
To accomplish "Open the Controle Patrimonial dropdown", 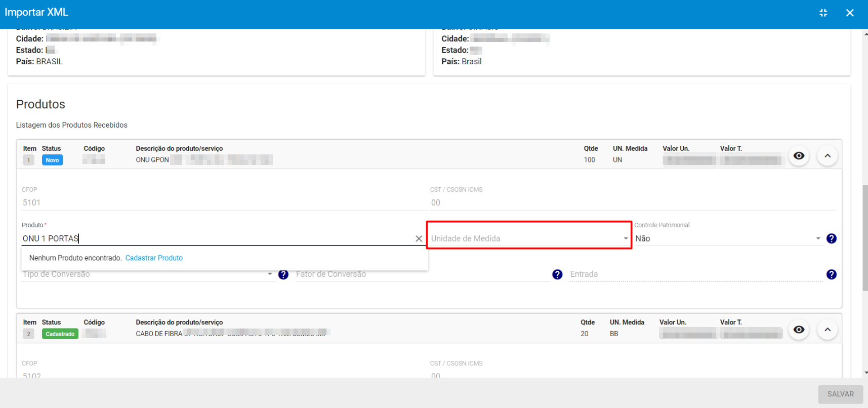I will click(728, 238).
